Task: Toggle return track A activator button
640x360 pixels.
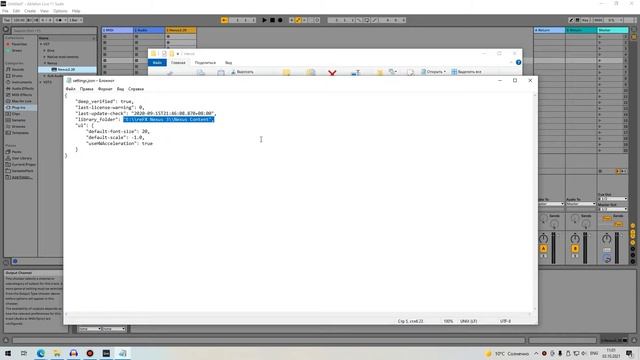Action: tap(543, 249)
